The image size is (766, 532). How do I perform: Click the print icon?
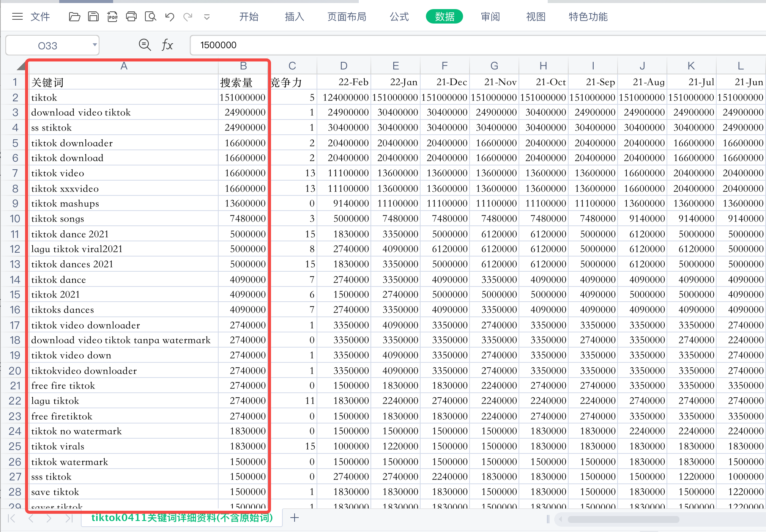pyautogui.click(x=131, y=17)
